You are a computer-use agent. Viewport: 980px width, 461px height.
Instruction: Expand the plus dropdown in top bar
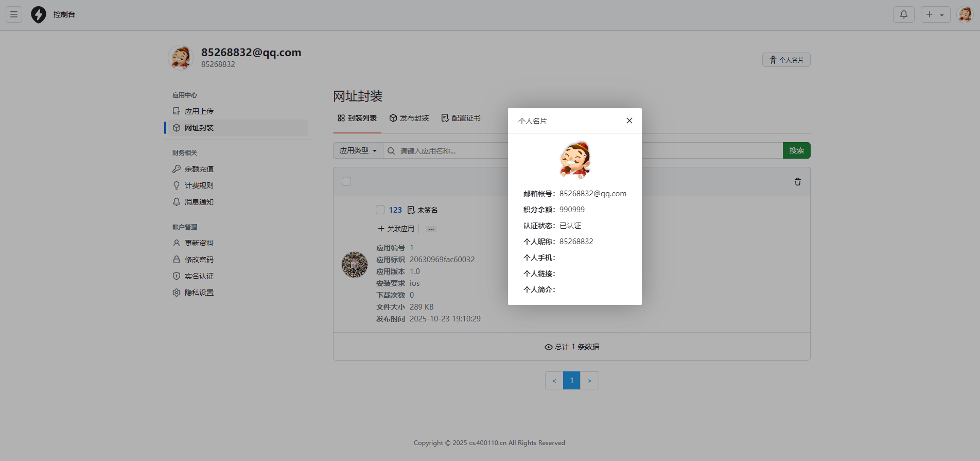(x=935, y=14)
